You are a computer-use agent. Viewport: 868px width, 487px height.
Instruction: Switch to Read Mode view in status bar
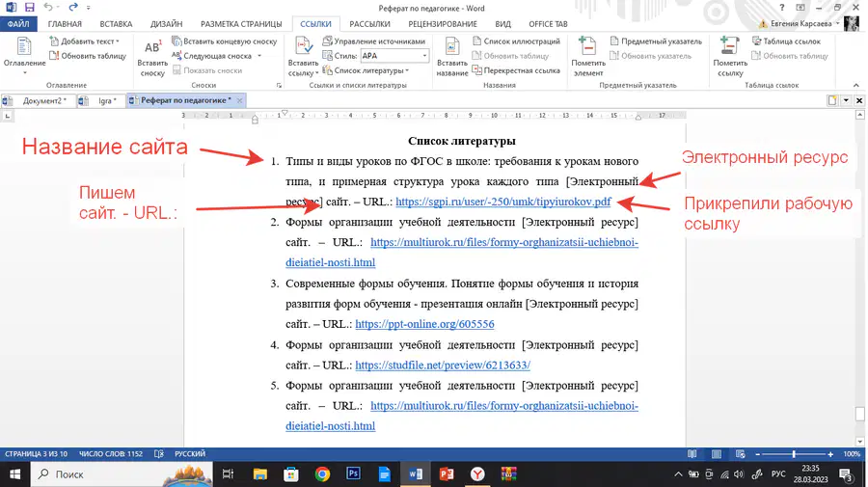coord(692,454)
